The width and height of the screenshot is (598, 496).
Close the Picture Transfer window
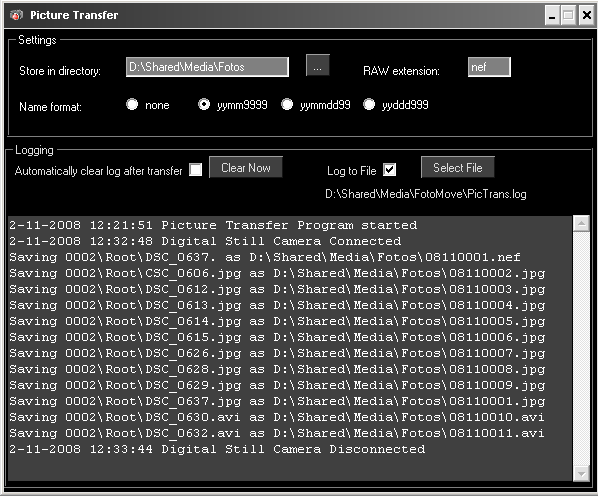point(587,16)
